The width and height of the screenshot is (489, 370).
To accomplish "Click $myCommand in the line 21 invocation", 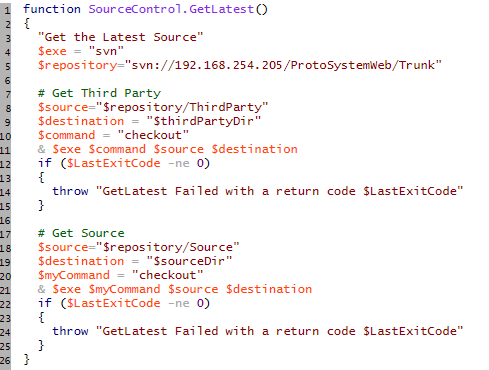I will coord(124,289).
